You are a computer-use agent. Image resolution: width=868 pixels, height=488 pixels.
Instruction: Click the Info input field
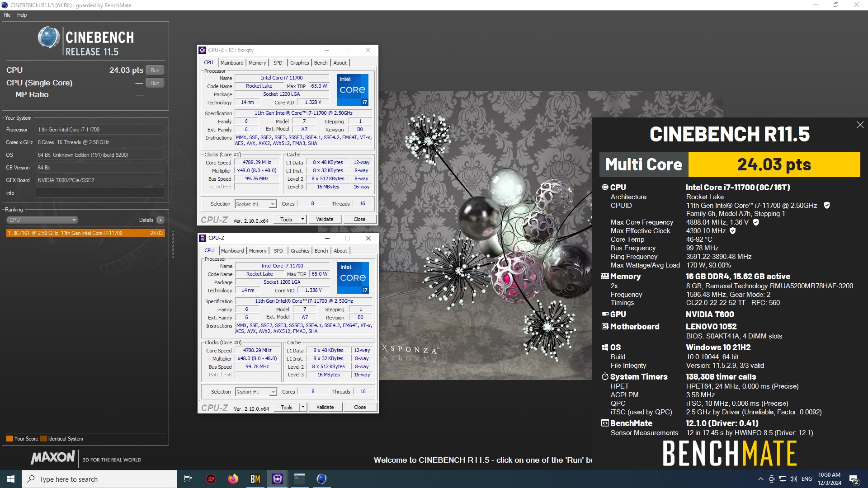pyautogui.click(x=99, y=193)
